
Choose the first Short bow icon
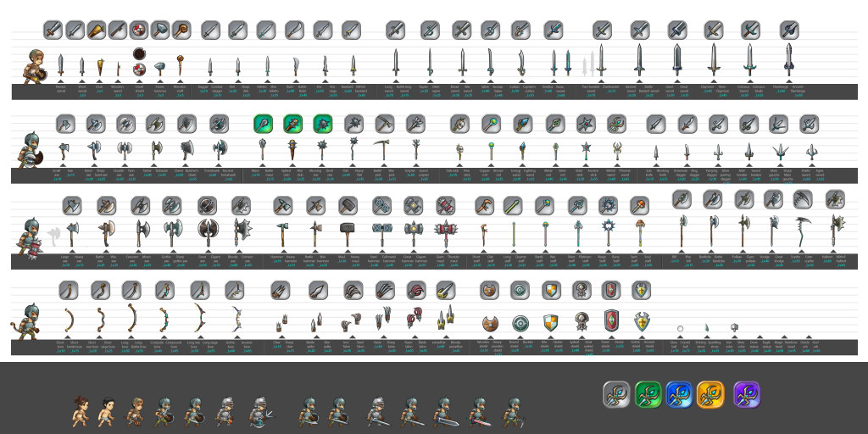70,291
